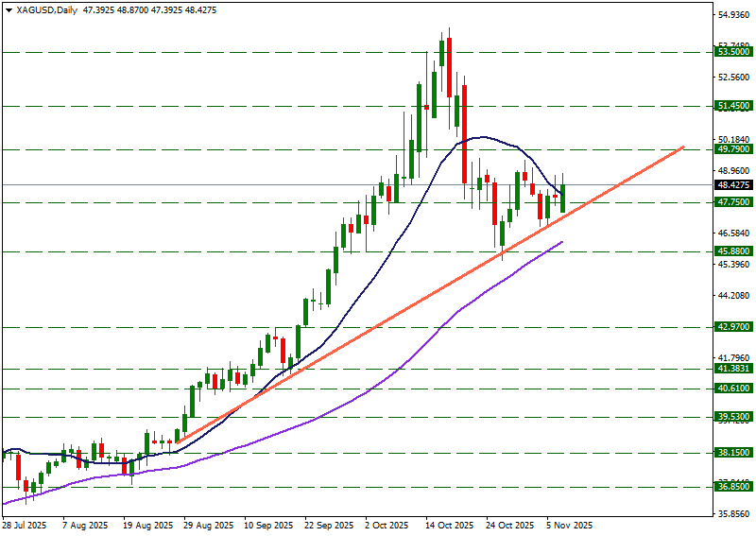Click the small triangle before XAGUSD title
The width and height of the screenshot is (756, 536).
[x=8, y=10]
